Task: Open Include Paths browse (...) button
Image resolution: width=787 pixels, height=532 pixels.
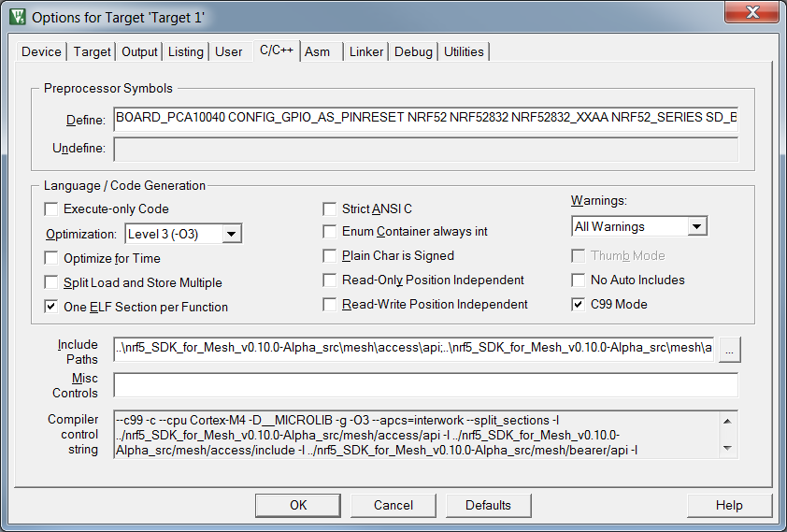Action: point(730,350)
